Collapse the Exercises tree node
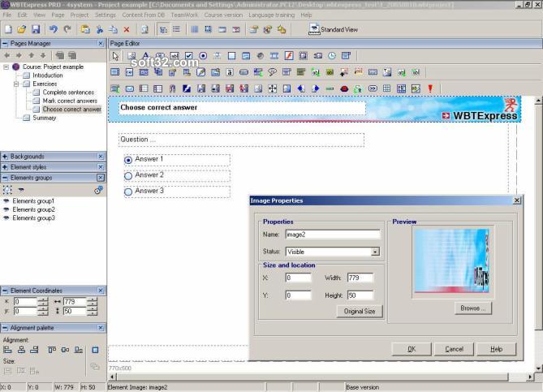The image size is (543, 392). pyautogui.click(x=15, y=84)
